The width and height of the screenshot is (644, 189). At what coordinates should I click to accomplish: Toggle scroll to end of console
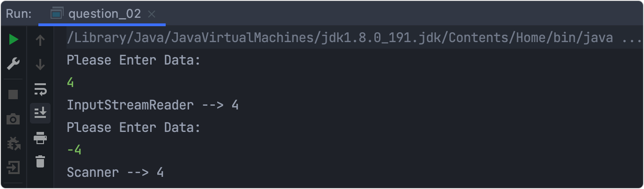point(40,113)
